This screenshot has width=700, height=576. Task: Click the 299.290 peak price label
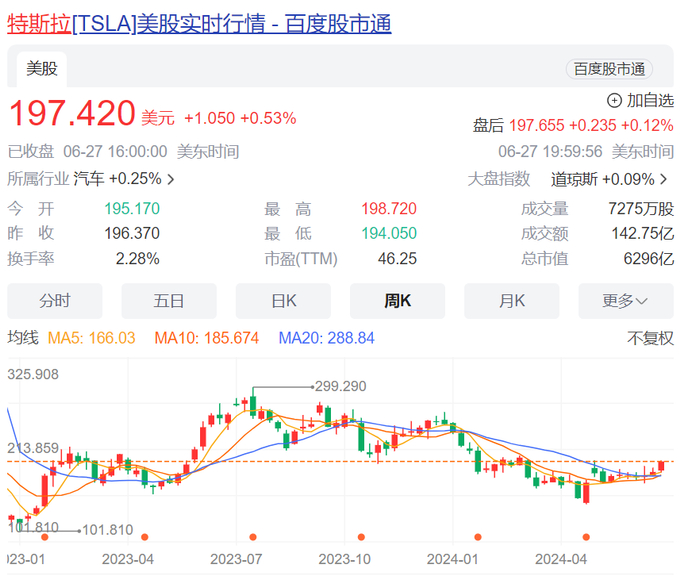340,386
